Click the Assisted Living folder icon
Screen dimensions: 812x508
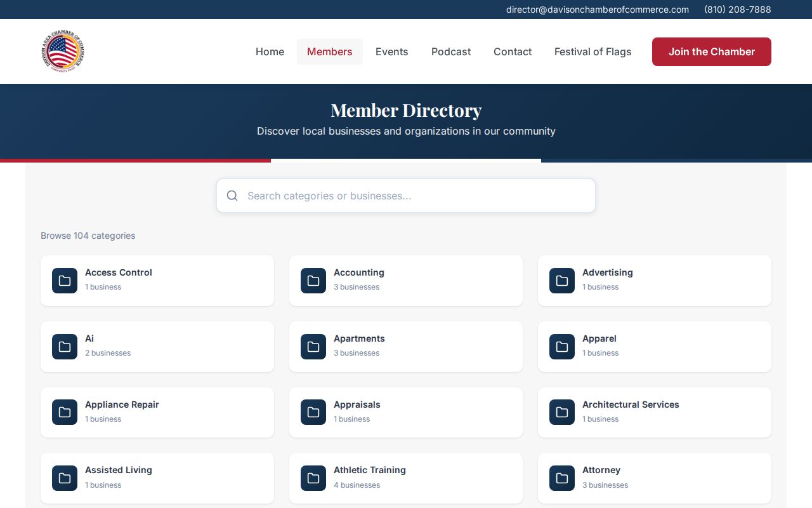coord(65,478)
